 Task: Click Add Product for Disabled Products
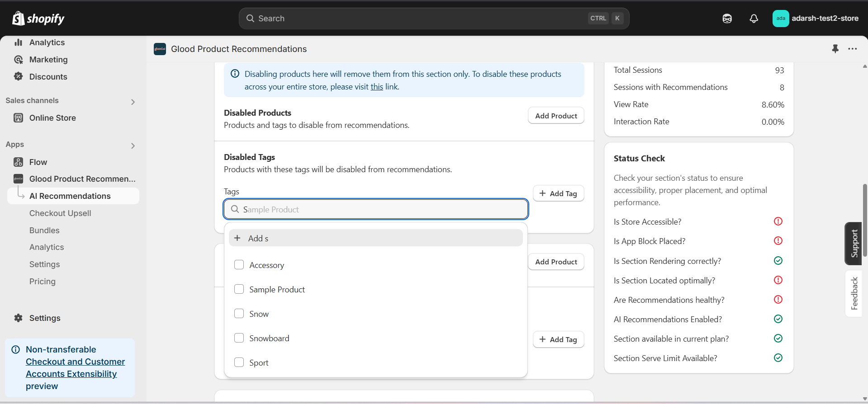point(556,116)
